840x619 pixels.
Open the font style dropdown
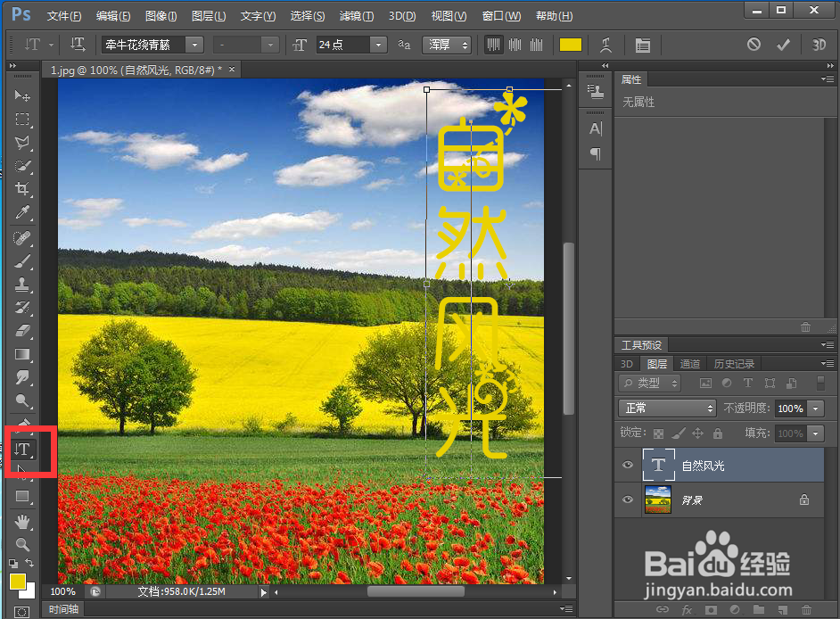point(270,45)
